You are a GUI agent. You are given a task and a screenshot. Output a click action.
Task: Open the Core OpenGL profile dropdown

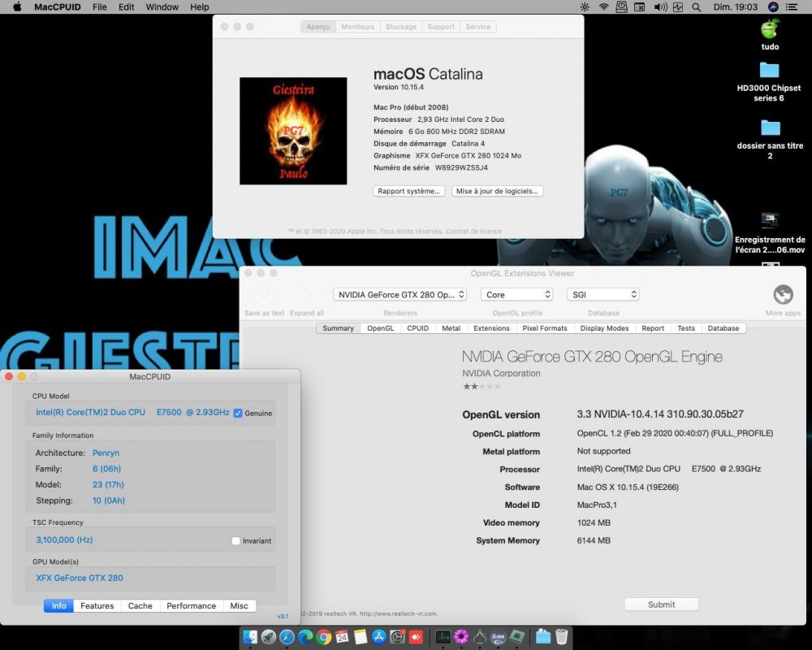click(x=516, y=294)
